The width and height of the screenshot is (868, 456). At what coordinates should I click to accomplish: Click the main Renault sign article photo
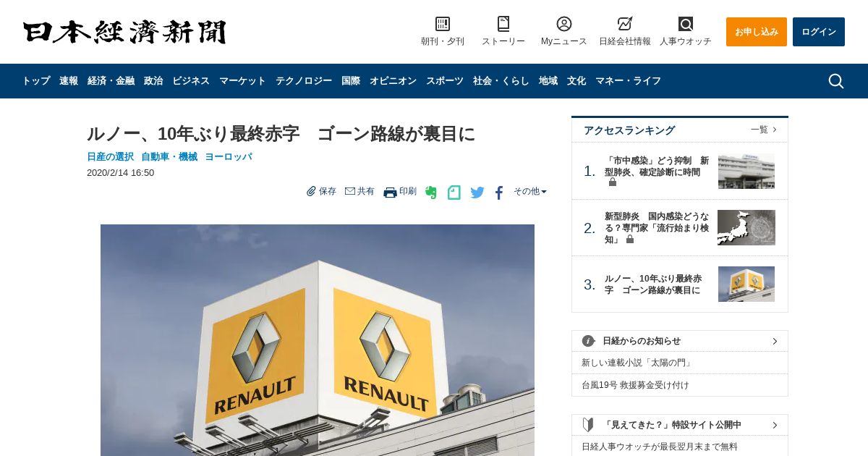pos(318,340)
